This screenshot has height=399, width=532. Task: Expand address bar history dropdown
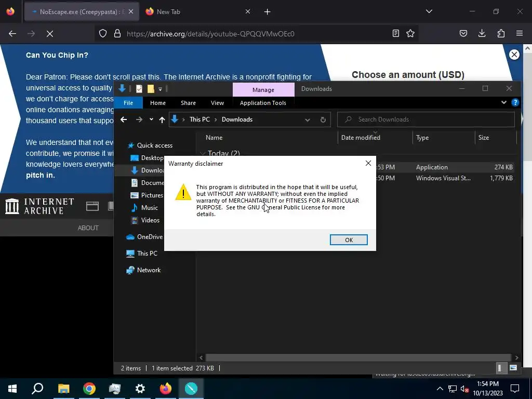click(308, 120)
